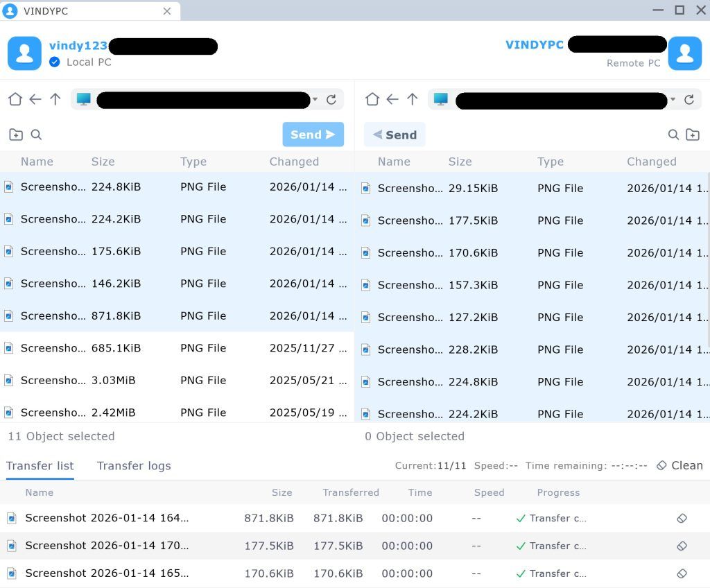Image resolution: width=710 pixels, height=588 pixels.
Task: Sort remote files by Name column
Action: pyautogui.click(x=394, y=162)
